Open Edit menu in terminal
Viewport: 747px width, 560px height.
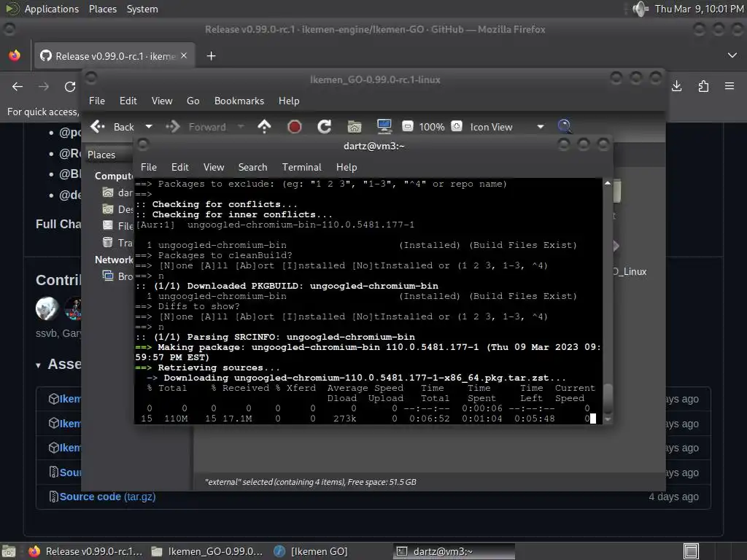pos(179,167)
